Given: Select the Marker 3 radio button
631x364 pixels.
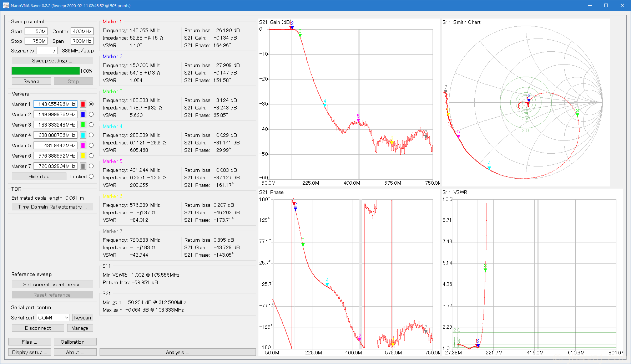Looking at the screenshot, I should coord(91,125).
